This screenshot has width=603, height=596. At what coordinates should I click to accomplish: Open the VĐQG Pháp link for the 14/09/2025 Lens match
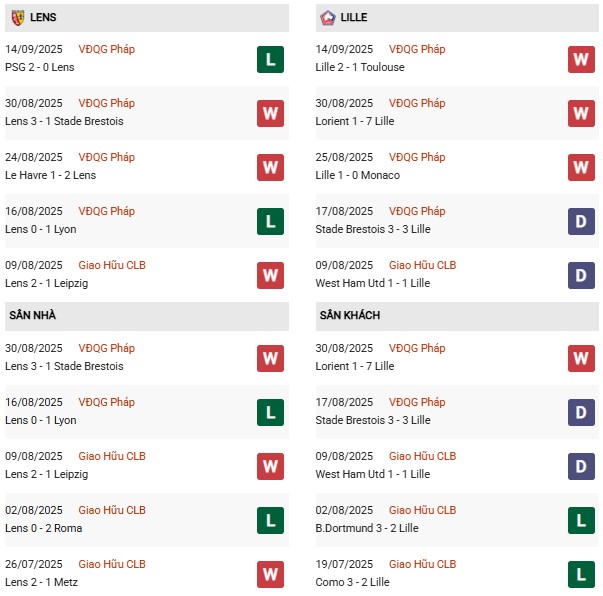[107, 49]
